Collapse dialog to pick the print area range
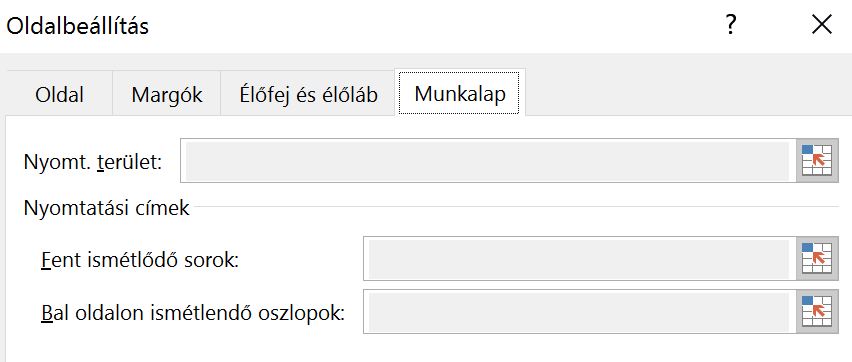 tap(817, 160)
